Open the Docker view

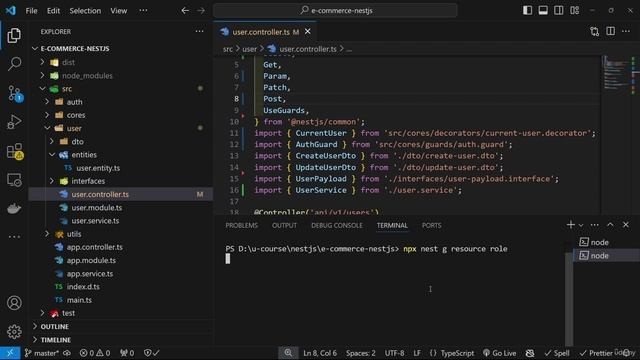[x=14, y=209]
